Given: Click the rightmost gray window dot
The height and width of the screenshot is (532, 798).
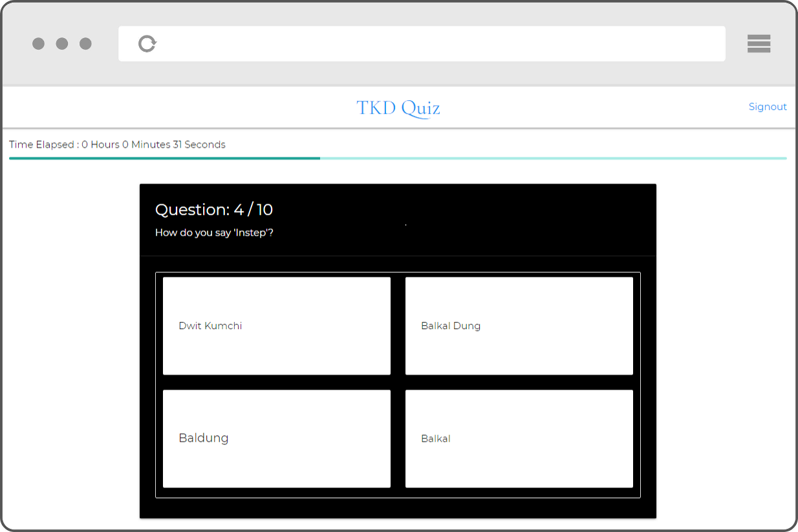Looking at the screenshot, I should pos(85,44).
